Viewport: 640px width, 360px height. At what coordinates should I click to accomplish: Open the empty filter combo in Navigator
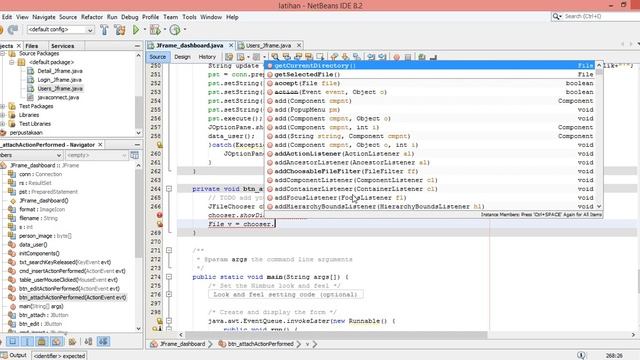tap(96, 155)
